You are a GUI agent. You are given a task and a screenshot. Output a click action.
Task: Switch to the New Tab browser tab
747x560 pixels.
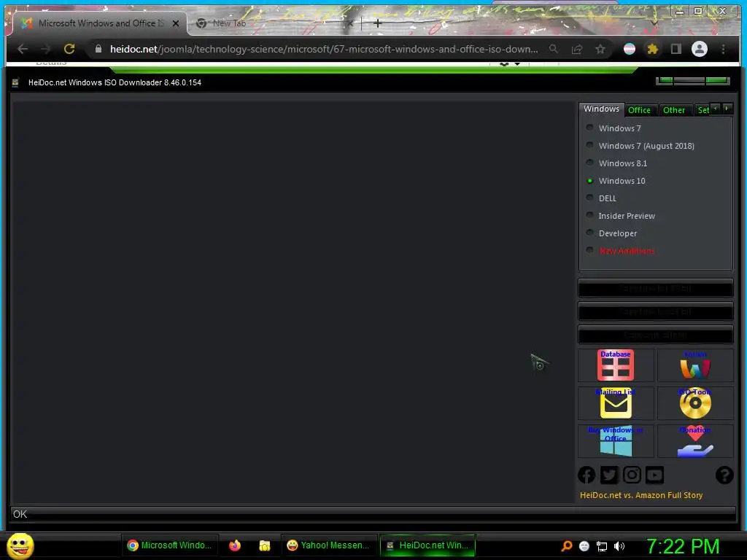(x=274, y=23)
